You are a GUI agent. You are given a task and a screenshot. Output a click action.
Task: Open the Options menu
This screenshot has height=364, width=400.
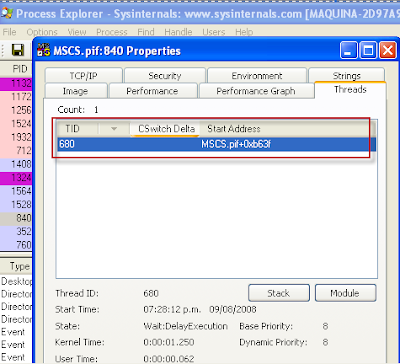(x=42, y=32)
